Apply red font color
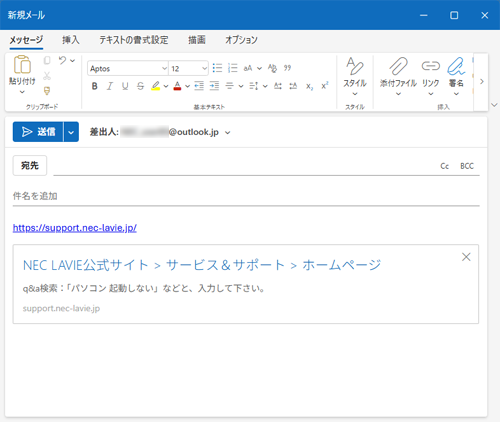Screen dimensions: 500x422 point(177,86)
